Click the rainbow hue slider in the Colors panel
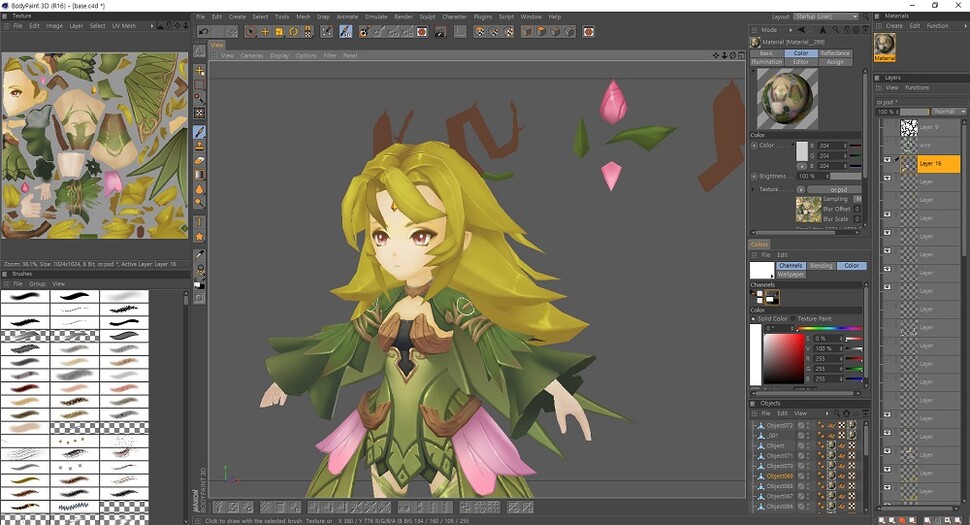Image resolution: width=970 pixels, height=525 pixels. pos(829,328)
